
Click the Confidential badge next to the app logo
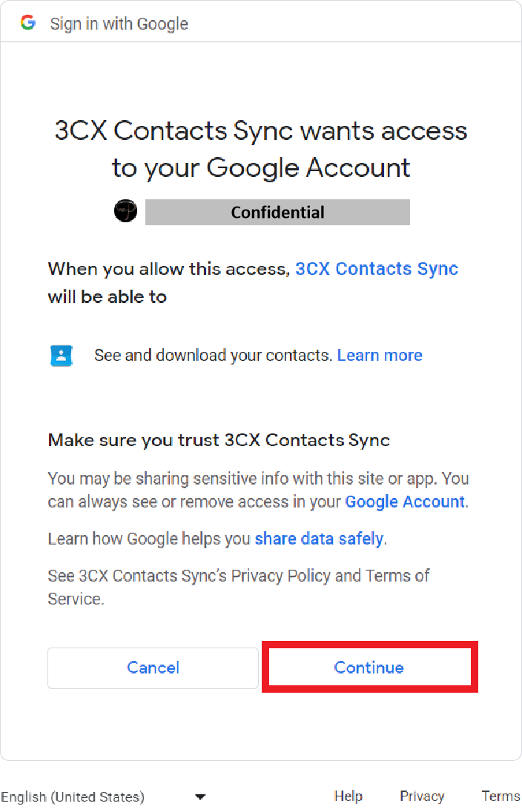277,212
